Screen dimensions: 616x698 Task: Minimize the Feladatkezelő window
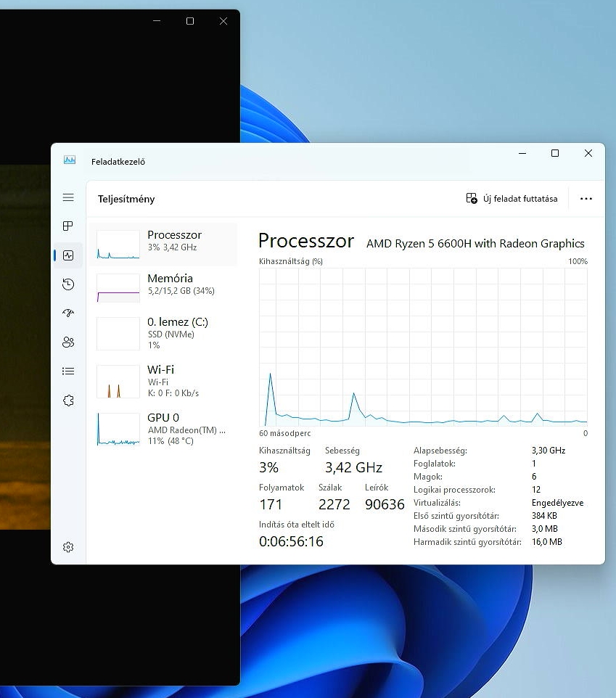click(x=522, y=153)
